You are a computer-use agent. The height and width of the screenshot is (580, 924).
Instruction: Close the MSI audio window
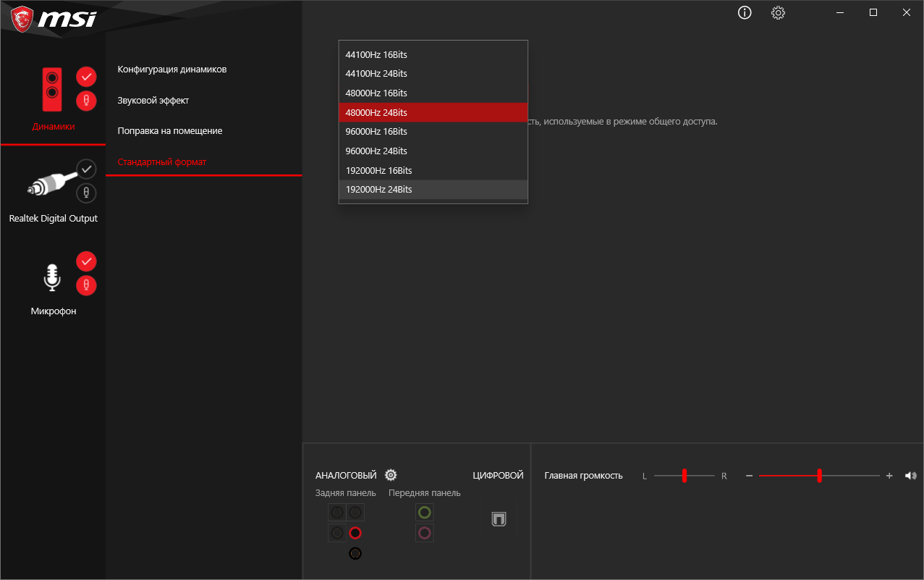[x=907, y=12]
